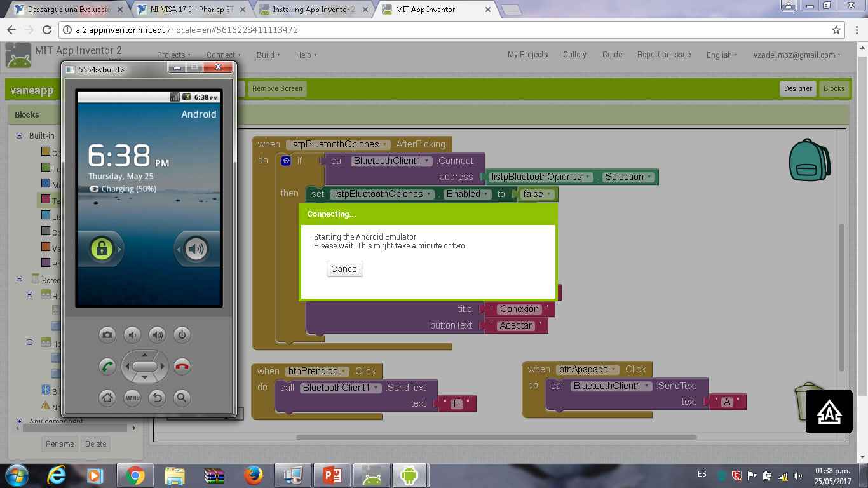Click the Delete button below block tree
Screen dimensions: 868x488
click(96, 444)
